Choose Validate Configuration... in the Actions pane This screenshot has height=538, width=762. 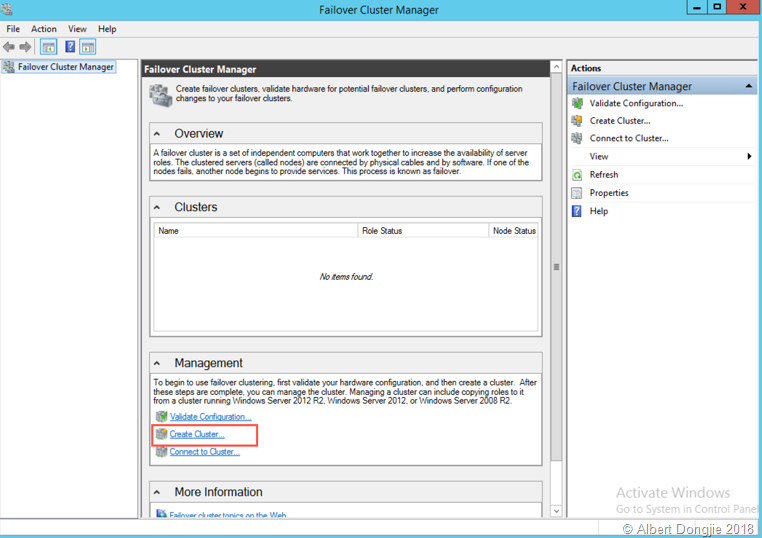(x=636, y=103)
